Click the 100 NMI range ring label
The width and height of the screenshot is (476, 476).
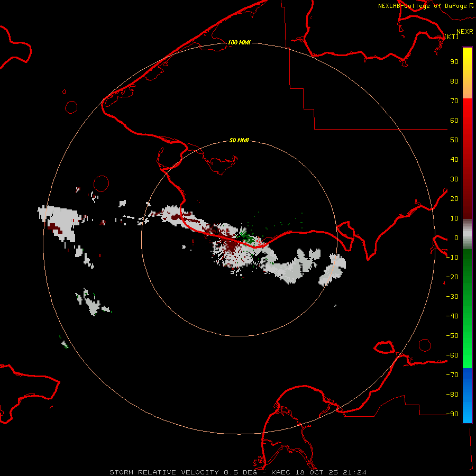click(239, 42)
